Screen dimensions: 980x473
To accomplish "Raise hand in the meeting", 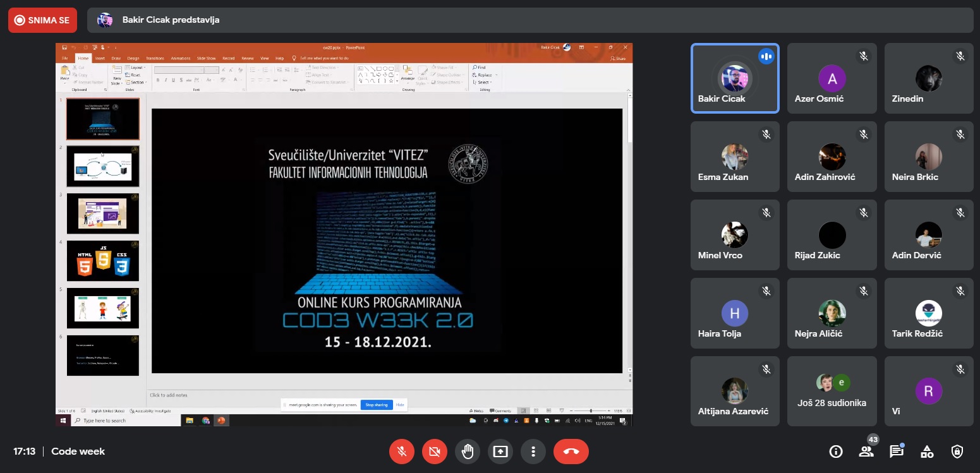I will tap(467, 452).
